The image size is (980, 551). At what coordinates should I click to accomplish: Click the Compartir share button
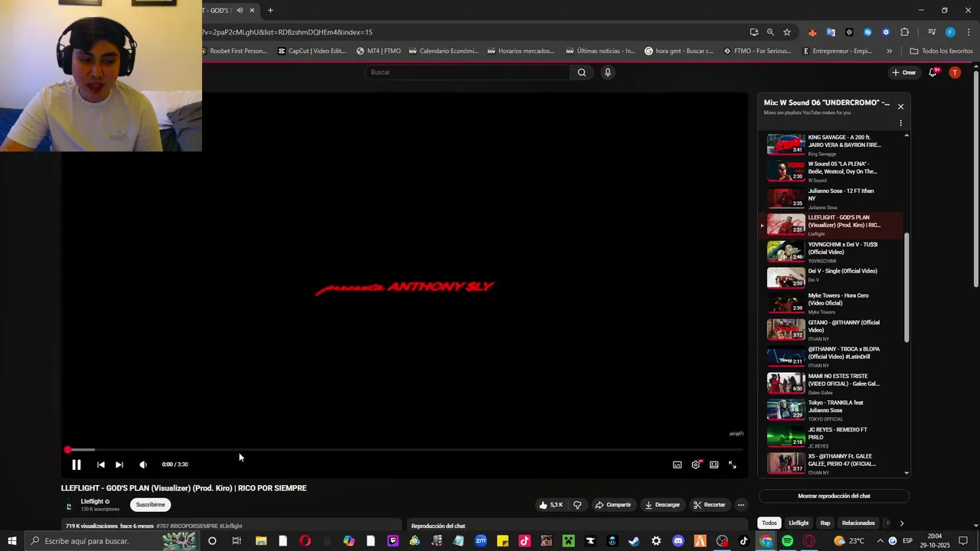tap(613, 505)
